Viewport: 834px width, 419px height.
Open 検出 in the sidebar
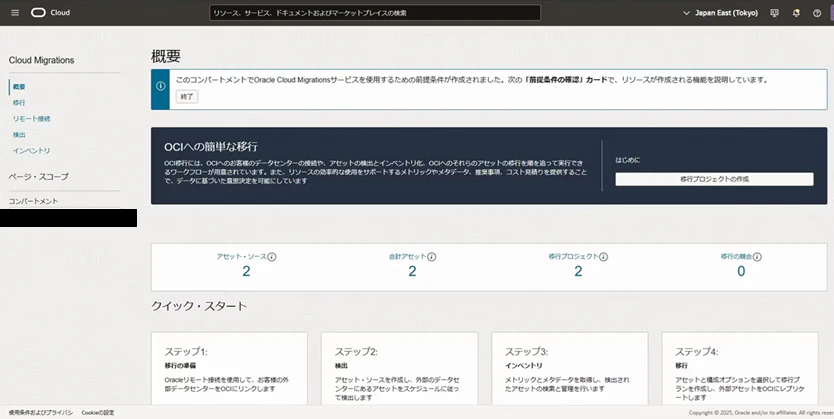point(19,135)
